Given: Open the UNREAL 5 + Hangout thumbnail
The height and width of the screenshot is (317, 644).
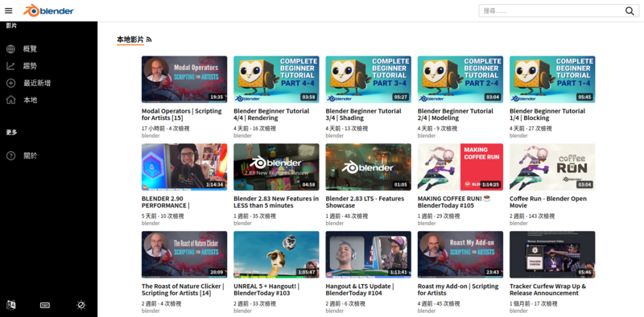Looking at the screenshot, I should 276,254.
